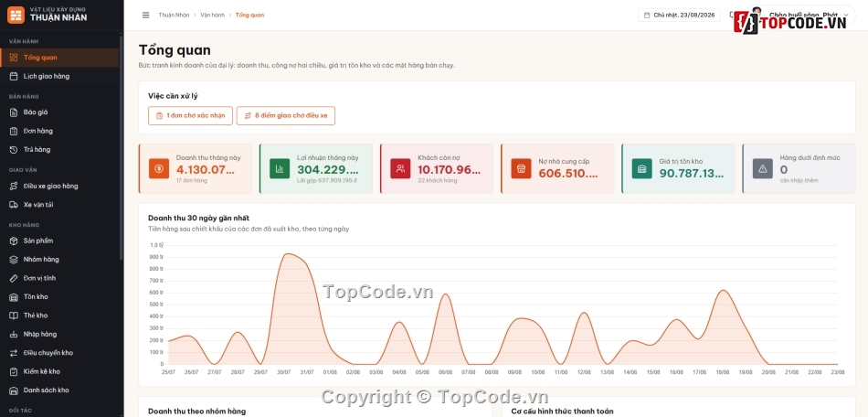This screenshot has width=868, height=417.
Task: Open the Trả hàng return icon
Action: pos(14,150)
